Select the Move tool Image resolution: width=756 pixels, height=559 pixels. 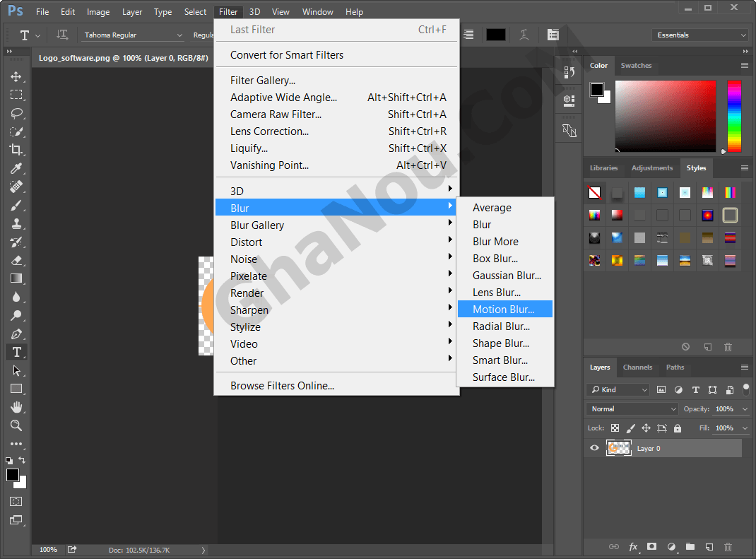pyautogui.click(x=16, y=77)
